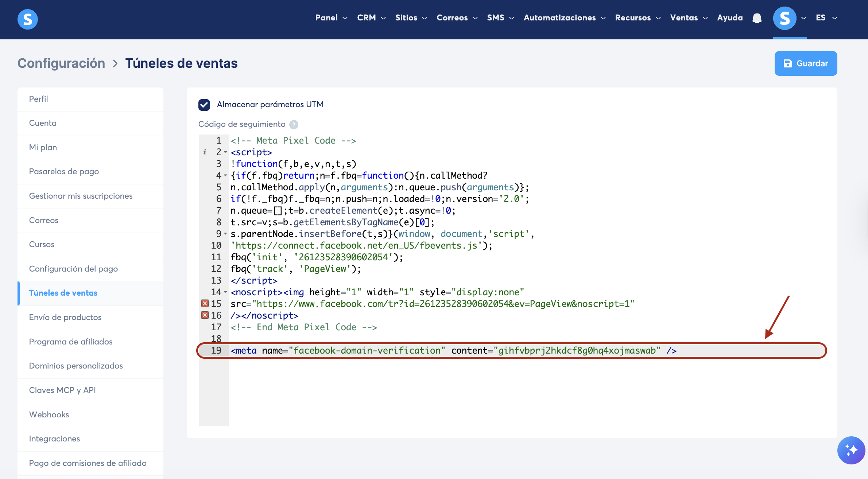Screen dimensions: 868x479
Task: Open the AI assistant sparkle button
Action: [x=851, y=450]
